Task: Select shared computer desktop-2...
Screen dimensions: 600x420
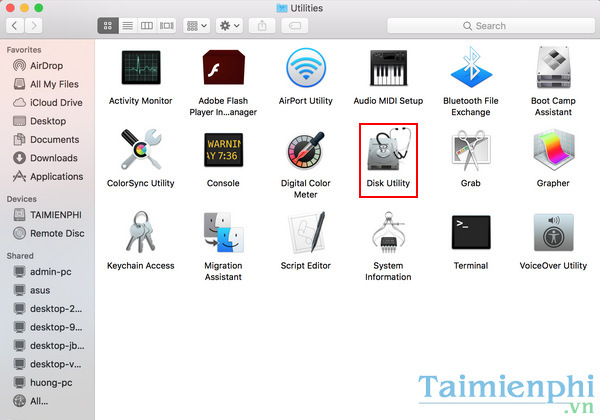Action: pos(47,308)
